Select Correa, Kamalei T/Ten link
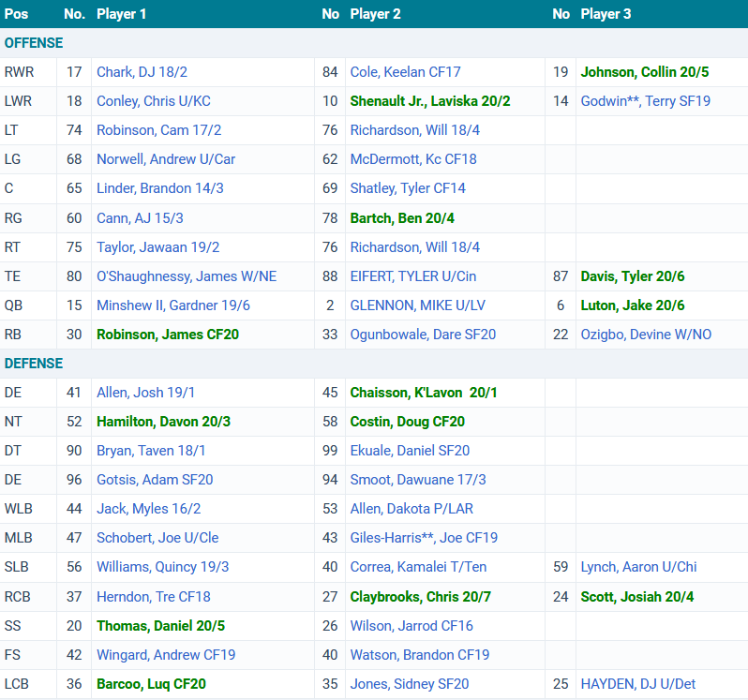This screenshot has width=748, height=700. (x=418, y=568)
